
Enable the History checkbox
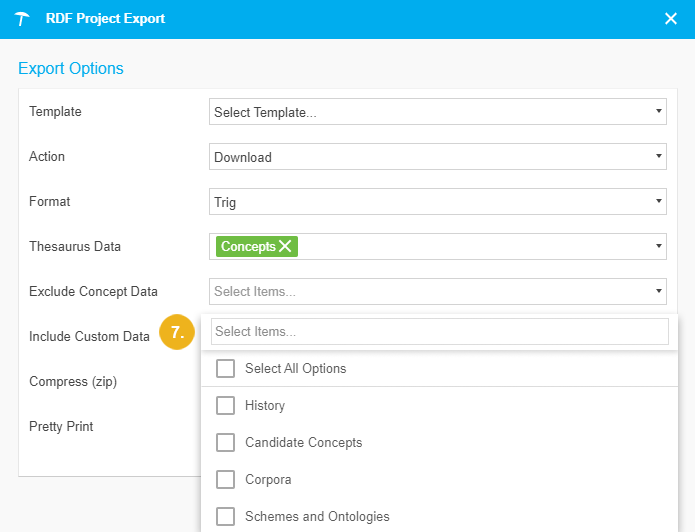[226, 406]
